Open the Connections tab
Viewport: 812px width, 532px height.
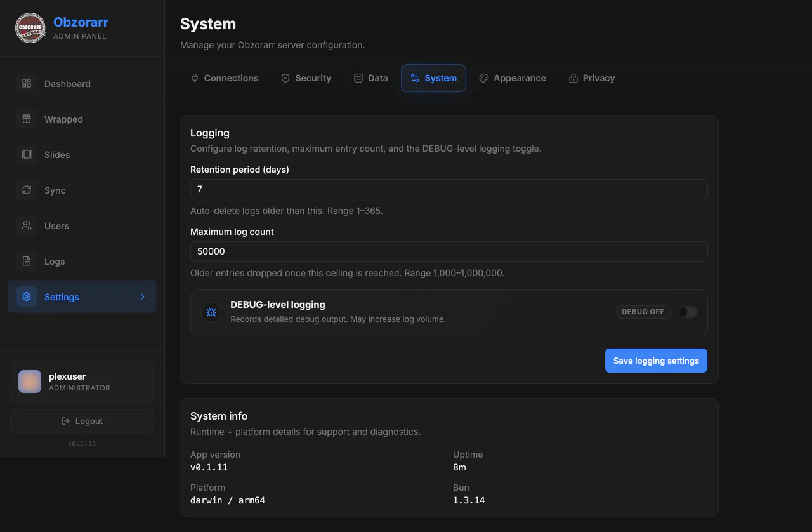pos(225,78)
